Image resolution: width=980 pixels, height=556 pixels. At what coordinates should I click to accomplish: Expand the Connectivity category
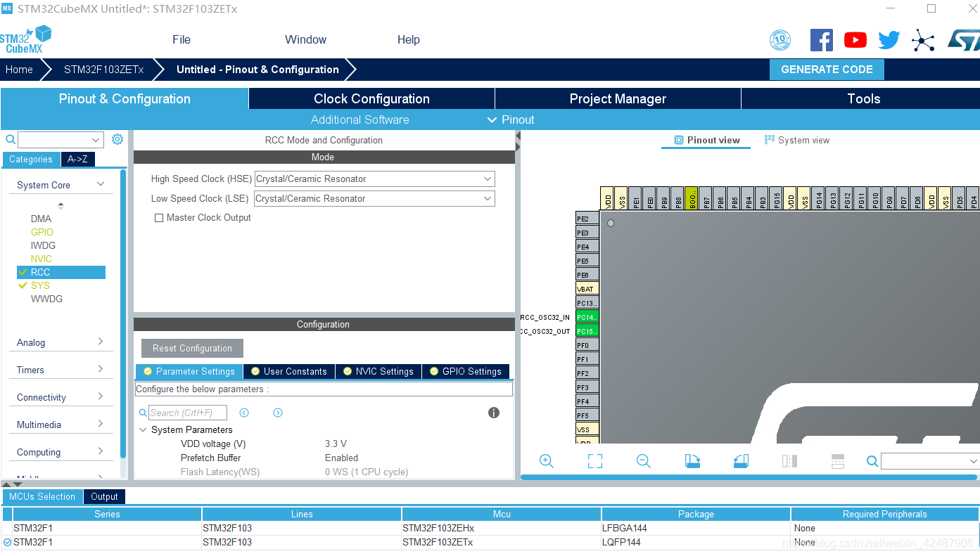pos(101,396)
